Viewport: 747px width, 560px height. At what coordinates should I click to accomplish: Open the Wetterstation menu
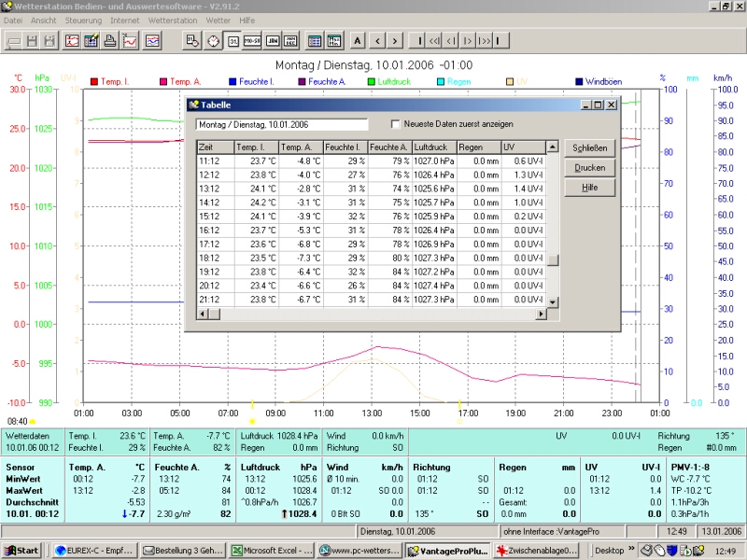173,20
